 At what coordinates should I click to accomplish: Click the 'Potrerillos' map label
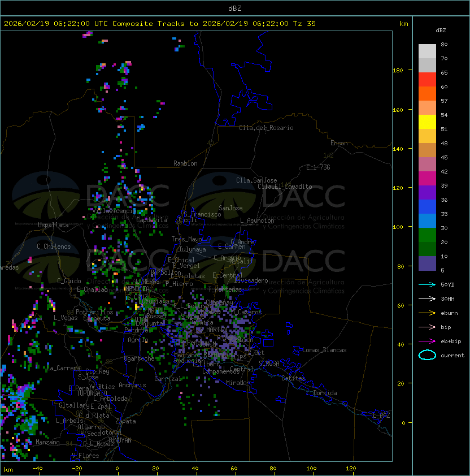pyautogui.click(x=94, y=312)
